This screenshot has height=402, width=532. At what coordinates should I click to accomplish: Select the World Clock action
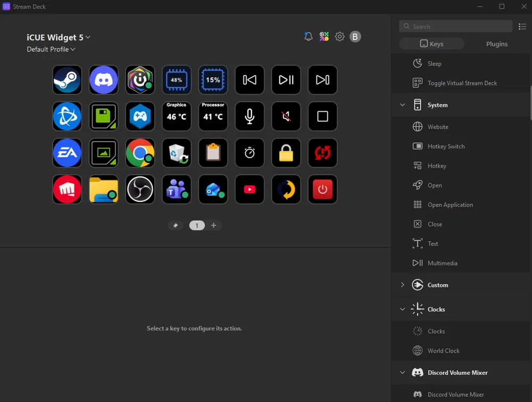coord(460,351)
